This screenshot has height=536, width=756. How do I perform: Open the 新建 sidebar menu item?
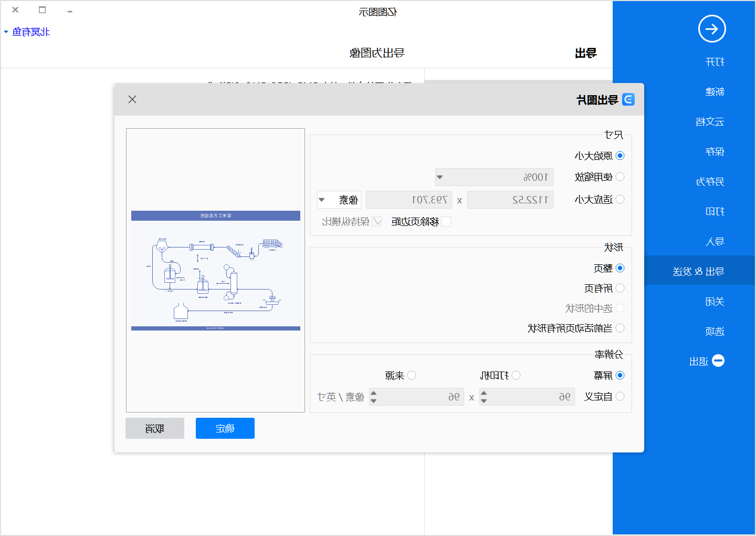(x=715, y=92)
